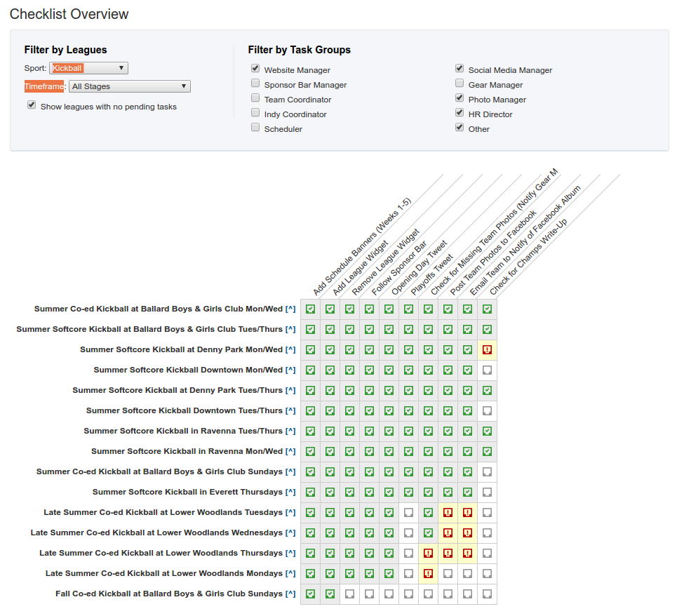Click the [^] anchor beside Fall Co-ed Kickball Sundays
This screenshot has height=616, width=691.
290,594
